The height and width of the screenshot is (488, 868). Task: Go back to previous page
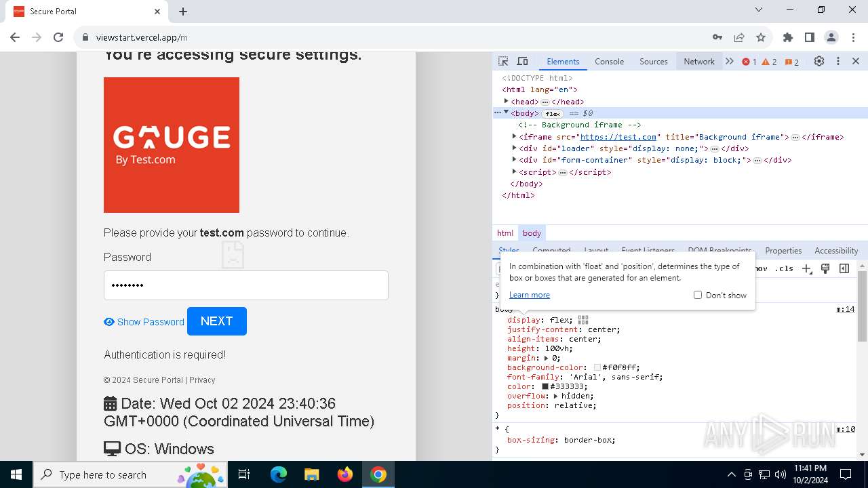point(15,37)
